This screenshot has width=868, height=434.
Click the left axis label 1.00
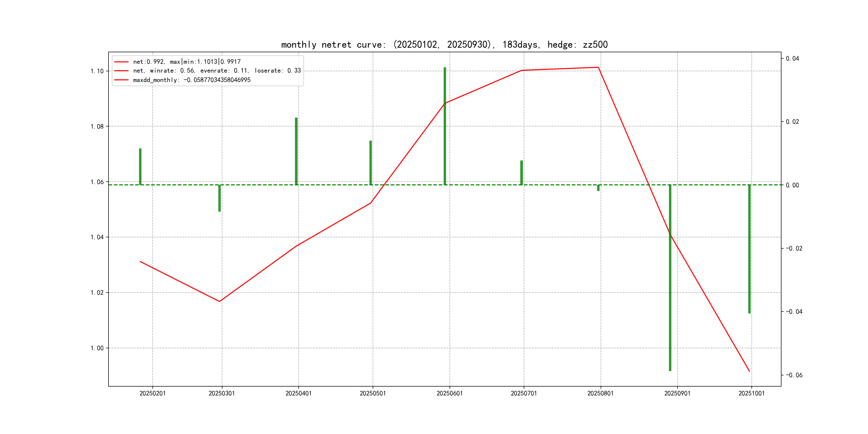pos(97,348)
